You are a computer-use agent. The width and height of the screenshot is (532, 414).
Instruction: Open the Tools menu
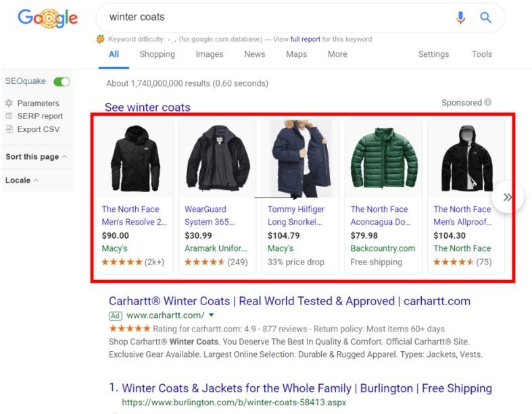[481, 54]
